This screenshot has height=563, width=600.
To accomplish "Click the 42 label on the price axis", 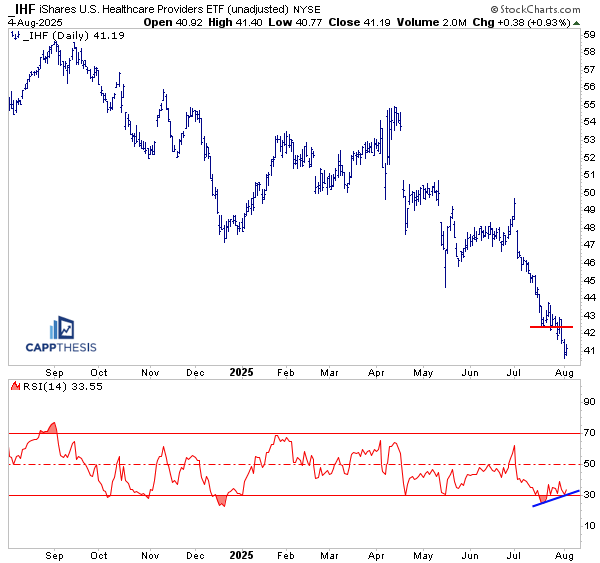I will pyautogui.click(x=589, y=333).
